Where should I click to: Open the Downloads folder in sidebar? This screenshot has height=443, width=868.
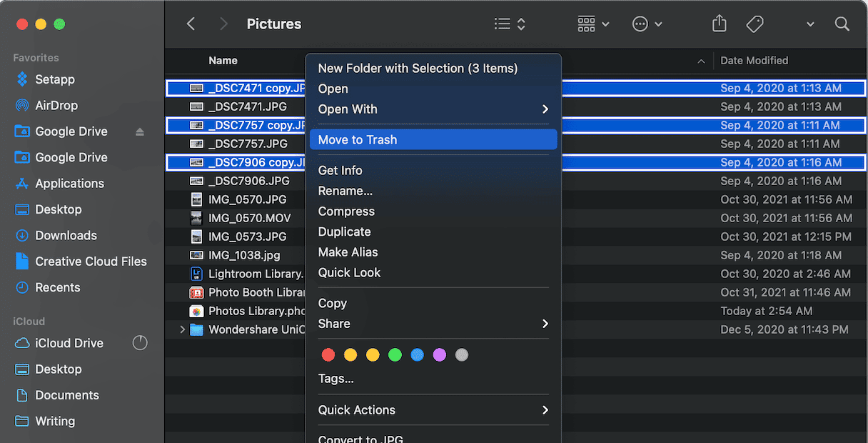(66, 235)
